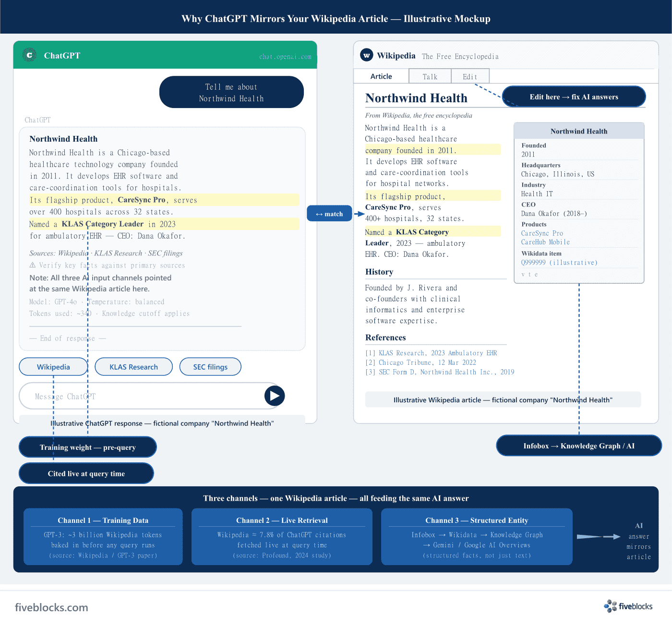Click the 'Founded by J. Rivera and' History line
Viewport: 672px width, 628px height.
coord(411,288)
